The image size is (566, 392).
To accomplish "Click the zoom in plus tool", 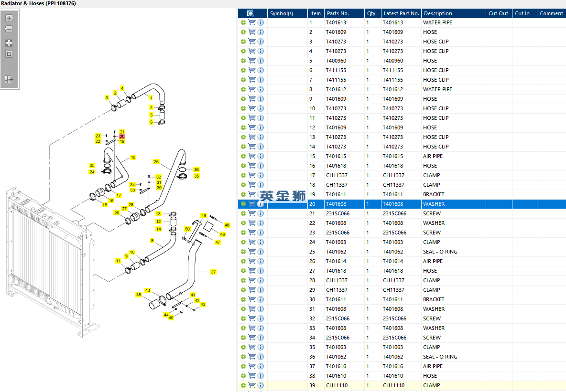I will click(10, 18).
